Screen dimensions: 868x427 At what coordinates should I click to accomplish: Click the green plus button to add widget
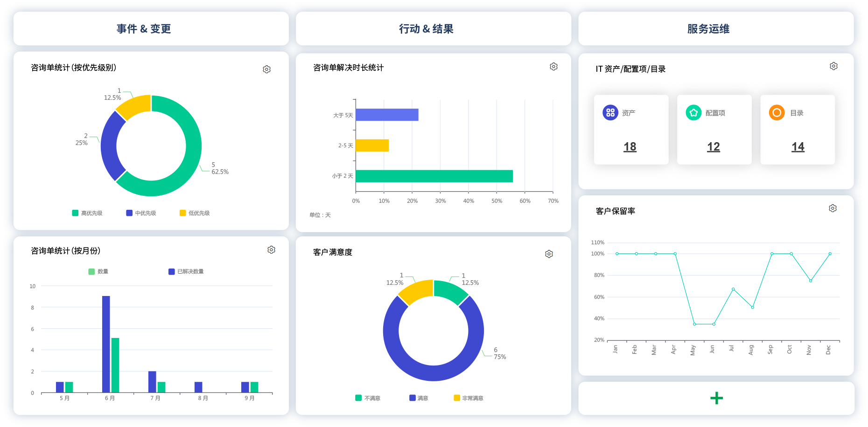coord(716,398)
